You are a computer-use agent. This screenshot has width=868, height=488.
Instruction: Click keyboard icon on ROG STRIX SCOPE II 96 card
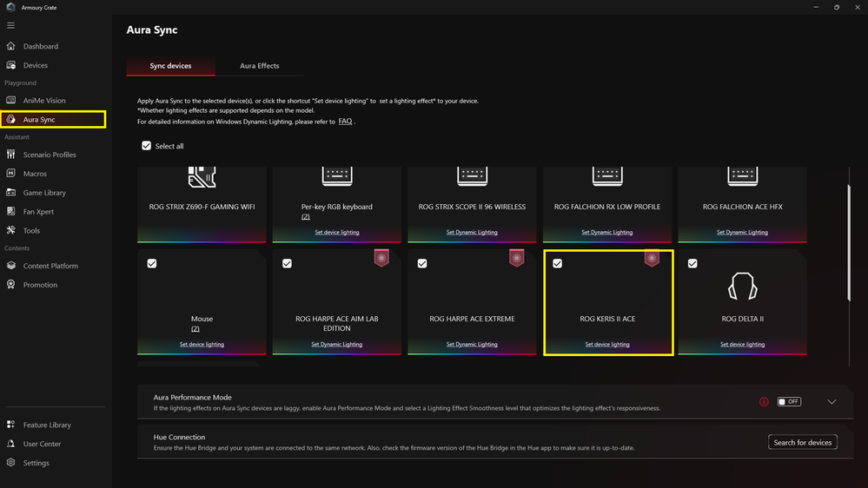pos(472,176)
